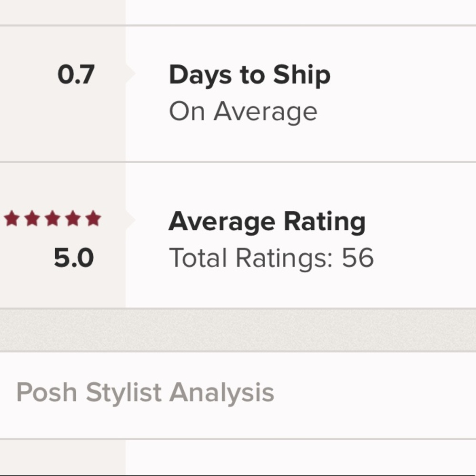
Task: Click the Days to Ship heading
Action: click(x=250, y=74)
